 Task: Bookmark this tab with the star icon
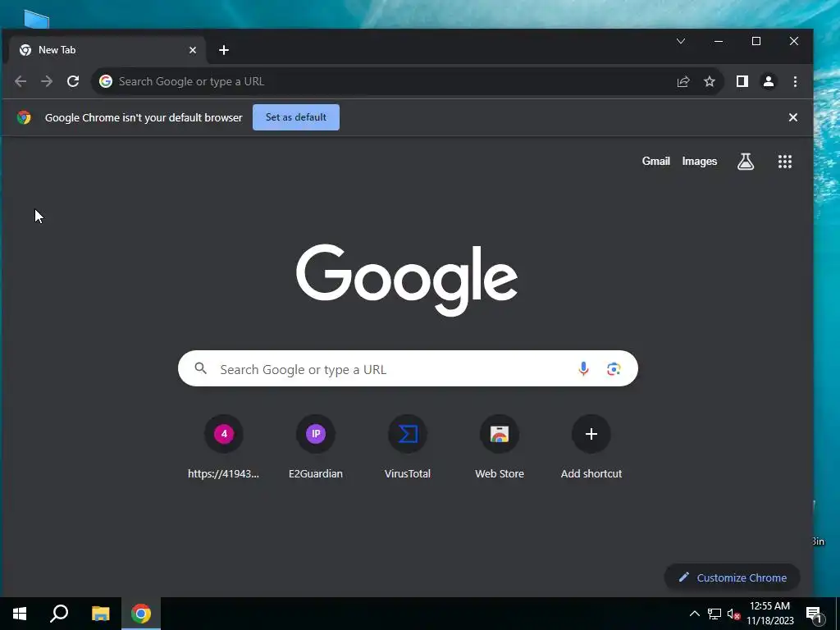click(710, 81)
